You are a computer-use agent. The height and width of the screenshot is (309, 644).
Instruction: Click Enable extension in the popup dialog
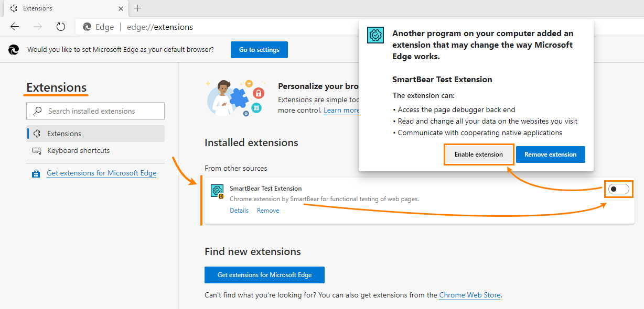coord(478,154)
